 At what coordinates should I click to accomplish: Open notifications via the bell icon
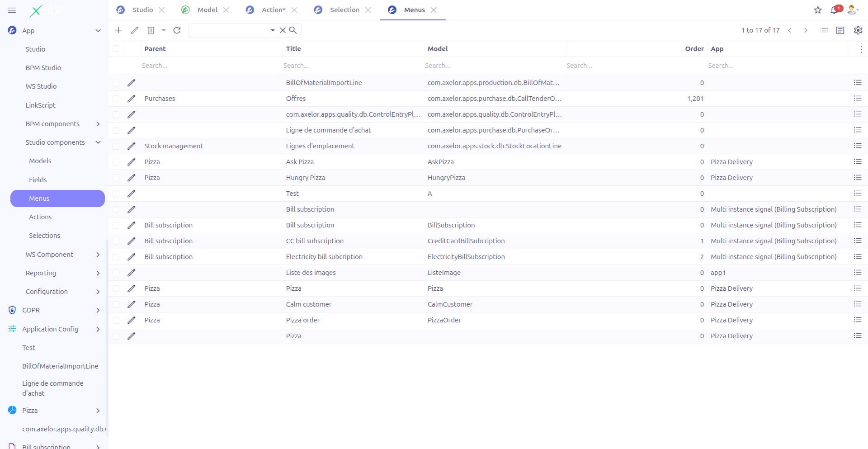(835, 10)
